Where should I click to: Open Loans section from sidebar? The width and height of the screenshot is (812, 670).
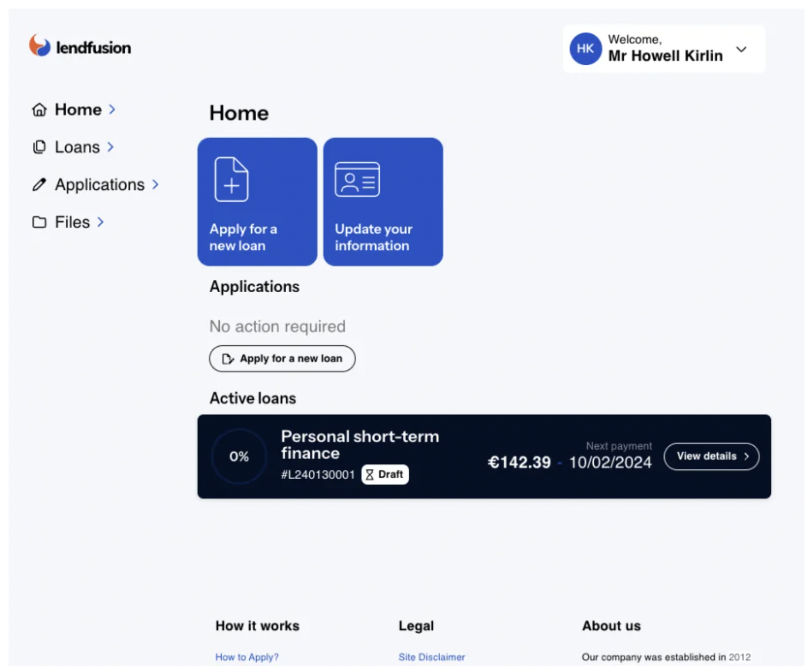point(77,147)
